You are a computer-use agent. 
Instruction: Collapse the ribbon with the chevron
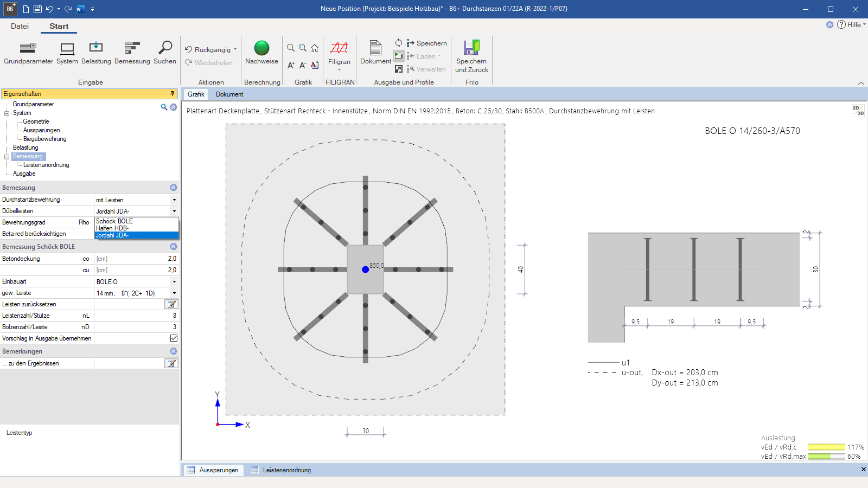pyautogui.click(x=861, y=83)
